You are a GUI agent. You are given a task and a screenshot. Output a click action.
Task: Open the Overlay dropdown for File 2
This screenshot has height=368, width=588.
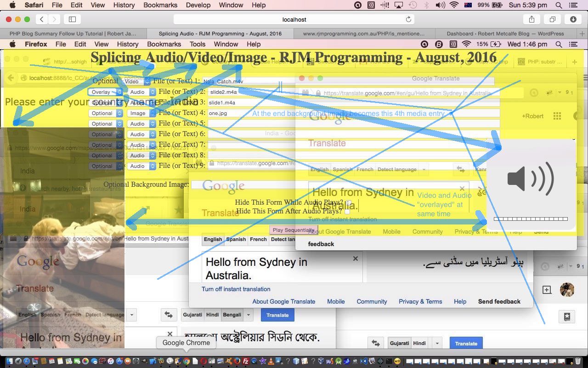point(105,92)
